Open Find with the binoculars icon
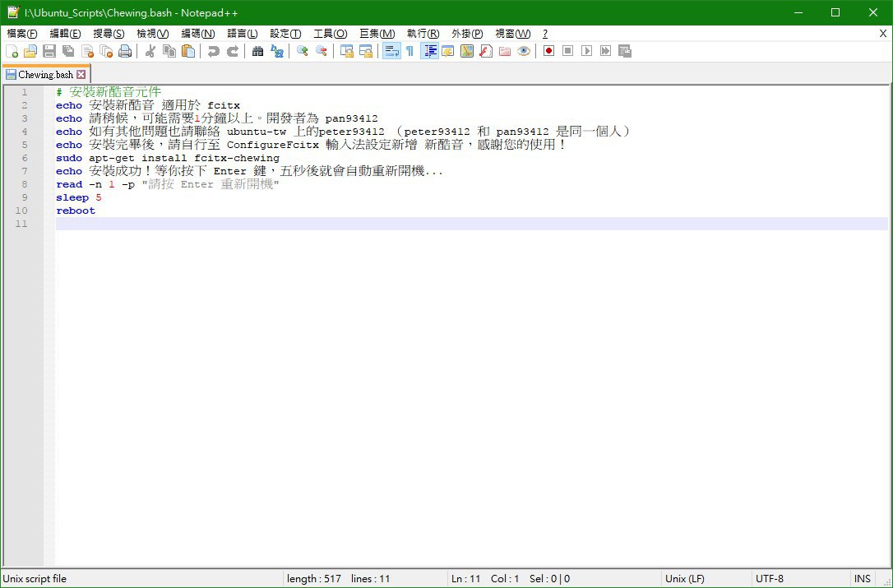This screenshot has height=588, width=893. pyautogui.click(x=257, y=51)
